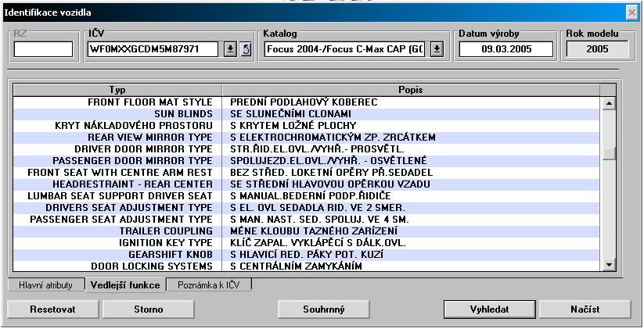
Task: Click the Datum výroby date field
Action: tap(505, 49)
